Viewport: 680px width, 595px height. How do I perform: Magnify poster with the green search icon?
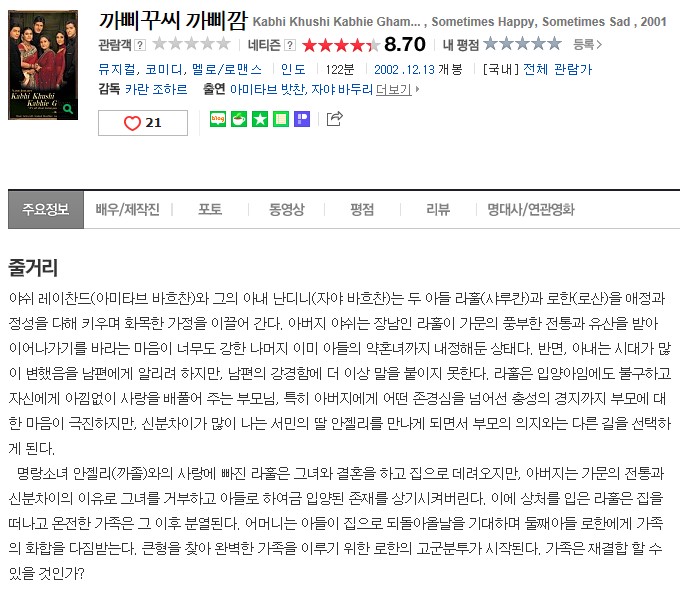click(x=68, y=108)
